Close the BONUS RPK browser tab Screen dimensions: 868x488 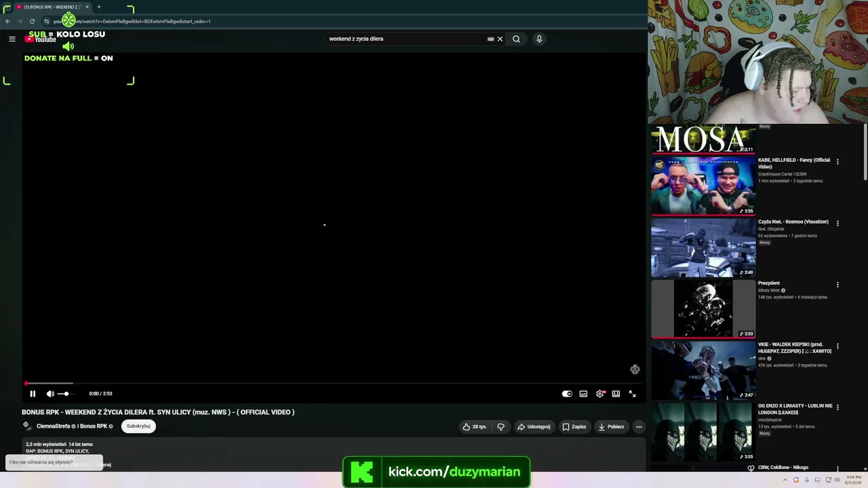pos(87,7)
